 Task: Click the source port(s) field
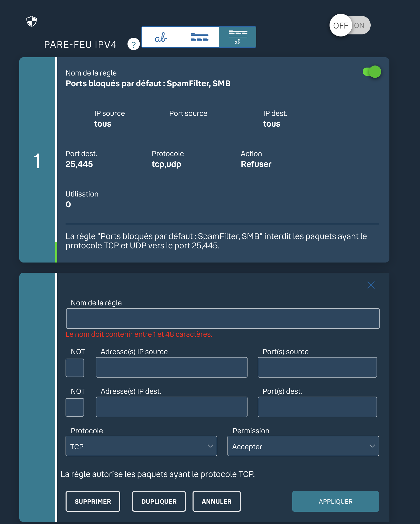click(x=317, y=367)
